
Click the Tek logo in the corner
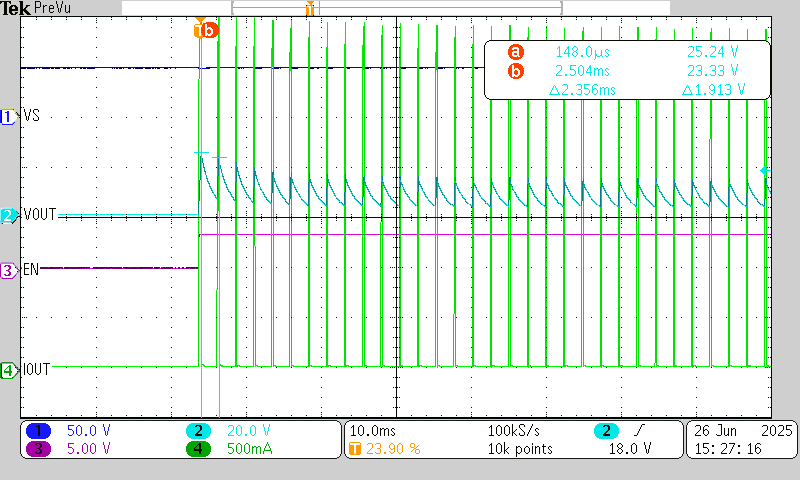pyautogui.click(x=15, y=8)
